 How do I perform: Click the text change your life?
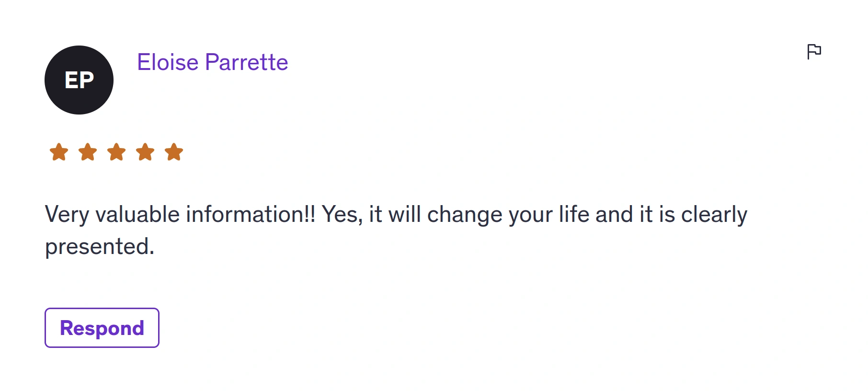508,215
